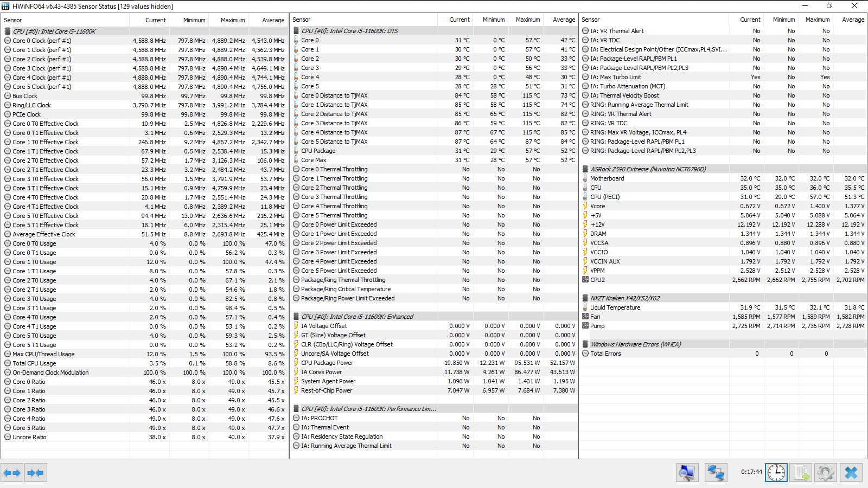Image resolution: width=868 pixels, height=488 pixels.
Task: Select the IA Cores Power row
Action: tap(434, 372)
